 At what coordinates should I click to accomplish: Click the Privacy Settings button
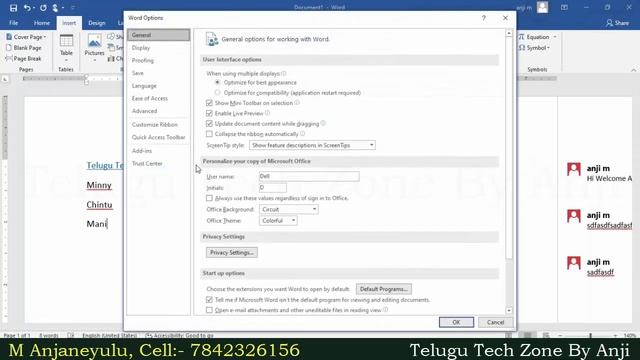click(x=231, y=253)
